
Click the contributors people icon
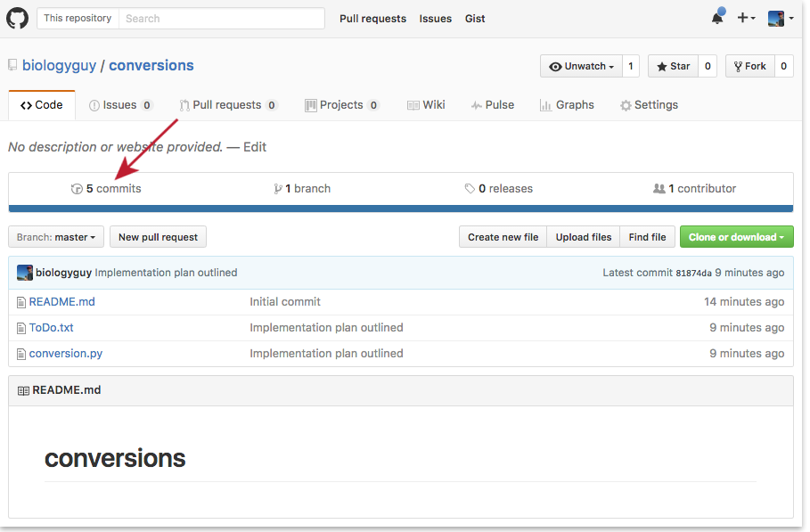659,189
